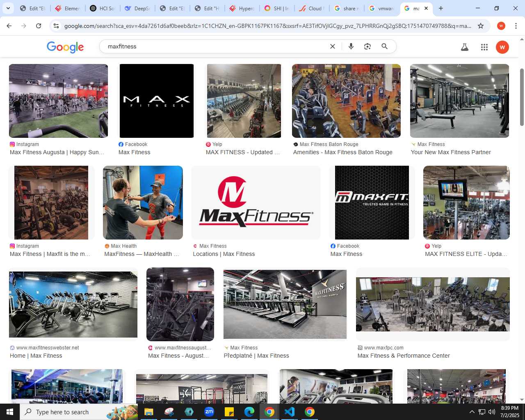Viewport: 525px width, 420px height.
Task: Open Max Fitness Augusta website link
Action: pyautogui.click(x=178, y=356)
